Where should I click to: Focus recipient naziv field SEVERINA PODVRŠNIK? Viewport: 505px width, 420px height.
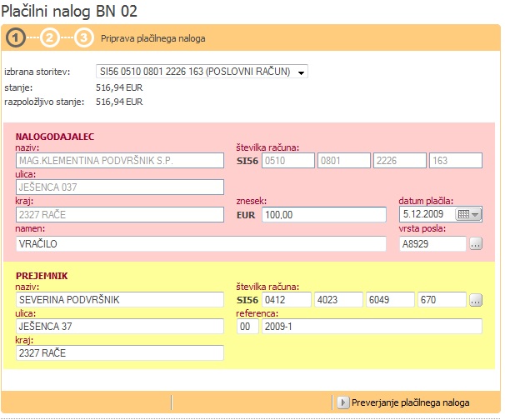tap(120, 300)
